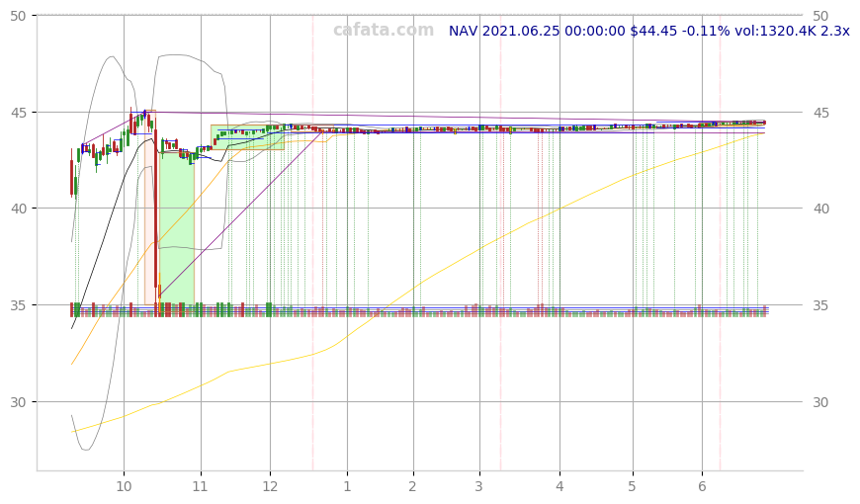
Task: Click time axis label 2
Action: tap(413, 486)
